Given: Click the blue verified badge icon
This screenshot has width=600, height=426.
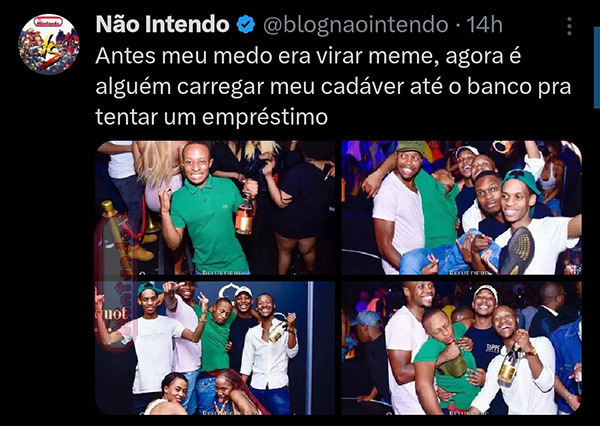Looking at the screenshot, I should [246, 25].
